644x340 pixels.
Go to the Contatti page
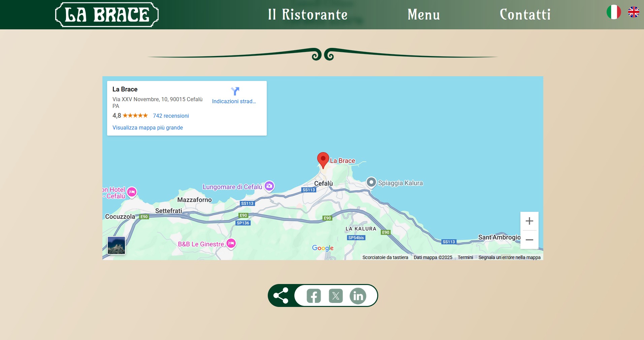tap(525, 15)
